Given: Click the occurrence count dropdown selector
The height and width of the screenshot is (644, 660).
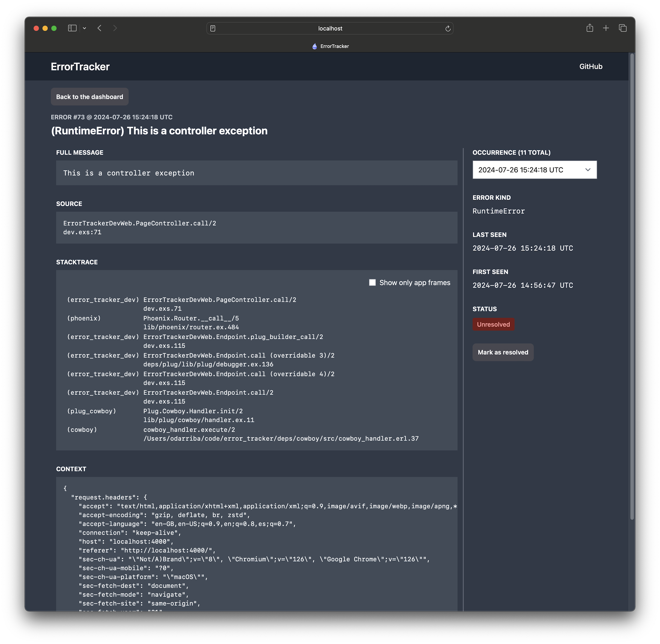Looking at the screenshot, I should coord(534,170).
